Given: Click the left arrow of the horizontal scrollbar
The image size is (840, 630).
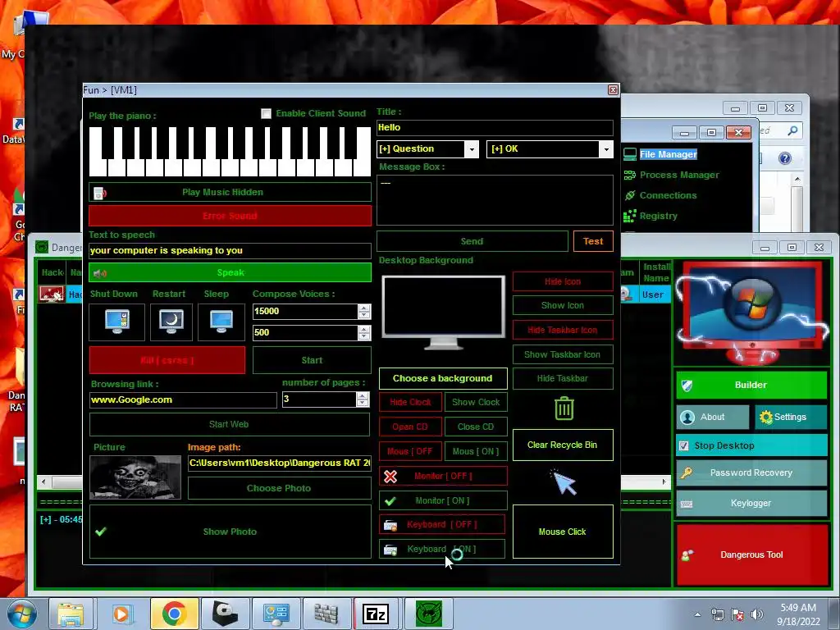Looking at the screenshot, I should (43, 482).
